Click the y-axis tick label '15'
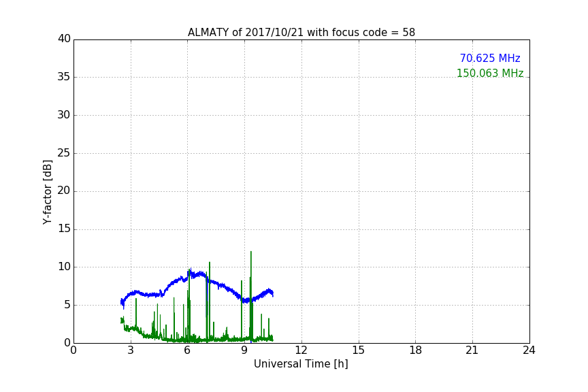Image resolution: width=588 pixels, height=392 pixels. click(x=64, y=229)
